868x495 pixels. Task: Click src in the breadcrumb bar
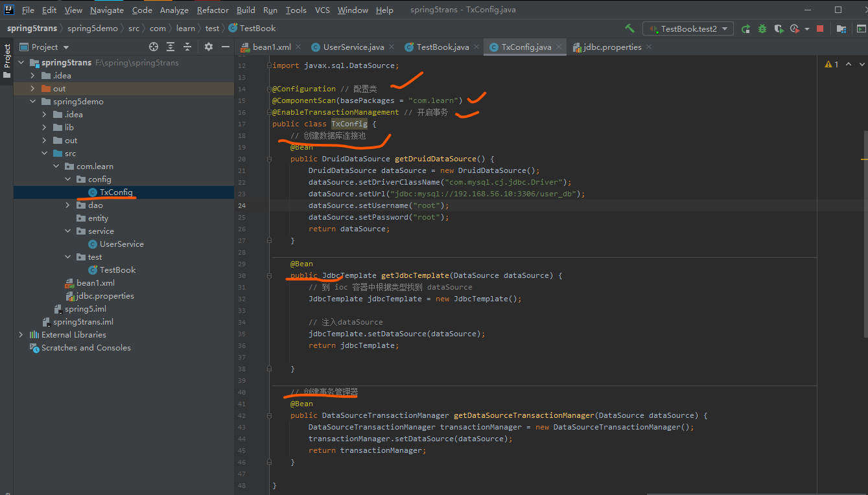point(134,29)
